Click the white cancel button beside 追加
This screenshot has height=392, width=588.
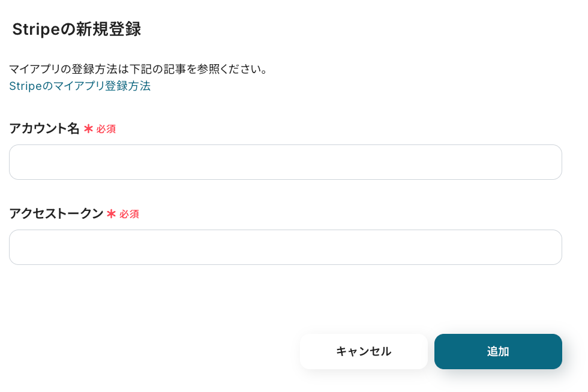point(364,351)
